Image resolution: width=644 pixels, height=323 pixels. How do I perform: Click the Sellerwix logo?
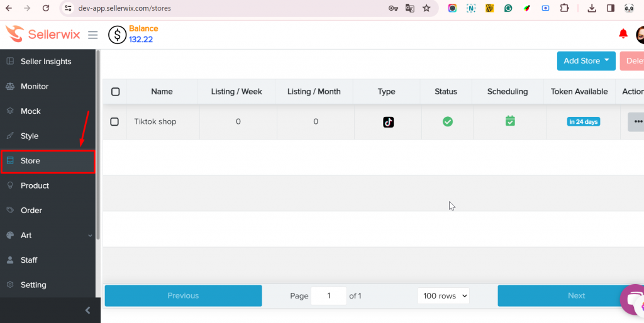coord(43,34)
